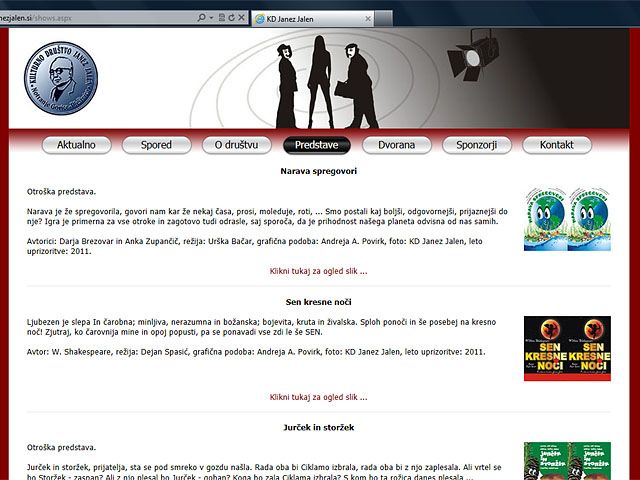Click photo gallery link under Narava spregovori
The image size is (640, 480).
click(318, 271)
